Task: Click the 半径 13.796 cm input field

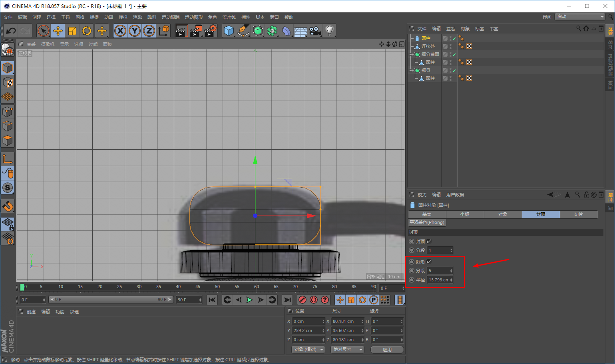Action: [438, 280]
